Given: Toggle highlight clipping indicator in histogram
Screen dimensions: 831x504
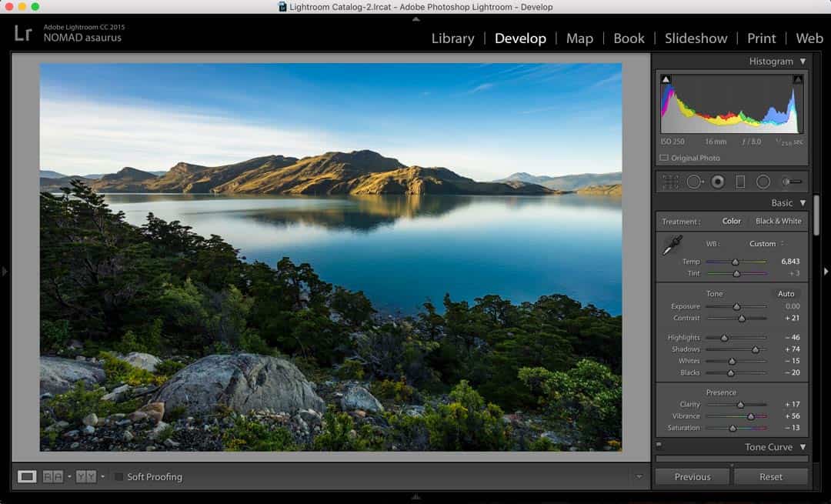Looking at the screenshot, I should 798,79.
